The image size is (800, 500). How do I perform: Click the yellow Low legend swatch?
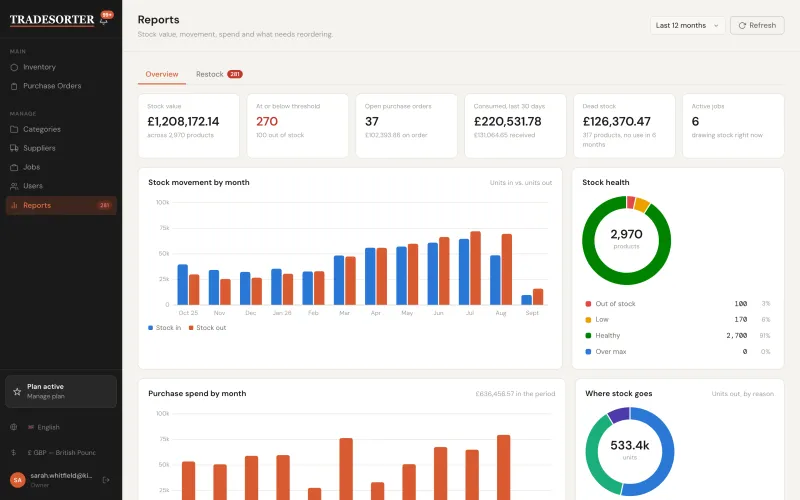click(x=588, y=320)
